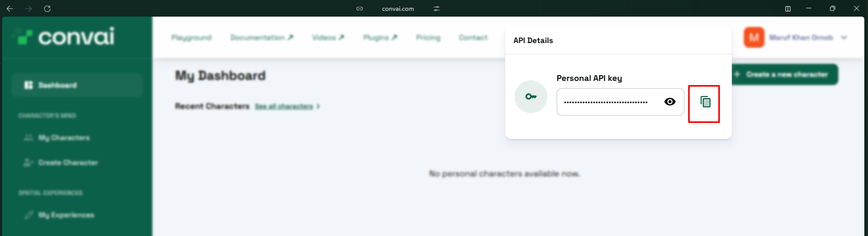Reveal the API key with eye icon
The width and height of the screenshot is (868, 236).
pyautogui.click(x=670, y=102)
